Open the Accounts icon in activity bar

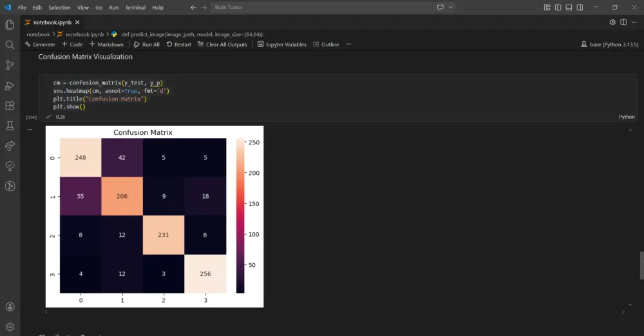pos(10,307)
